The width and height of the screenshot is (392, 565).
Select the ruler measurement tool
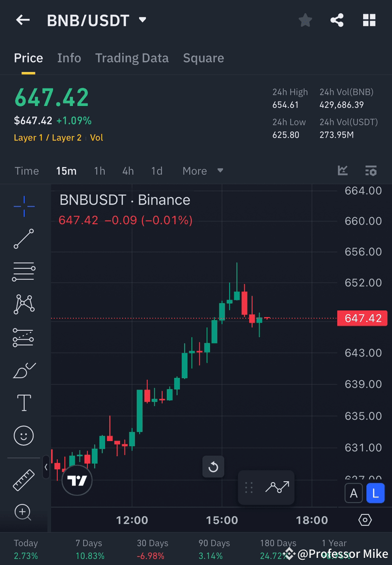pyautogui.click(x=24, y=479)
